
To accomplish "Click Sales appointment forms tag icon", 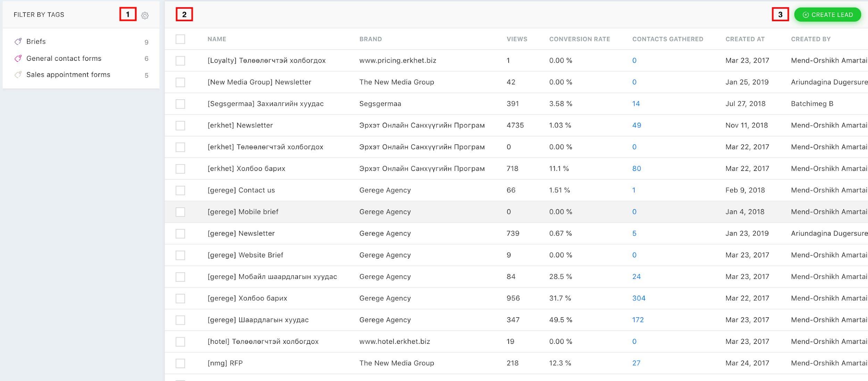I will point(18,75).
